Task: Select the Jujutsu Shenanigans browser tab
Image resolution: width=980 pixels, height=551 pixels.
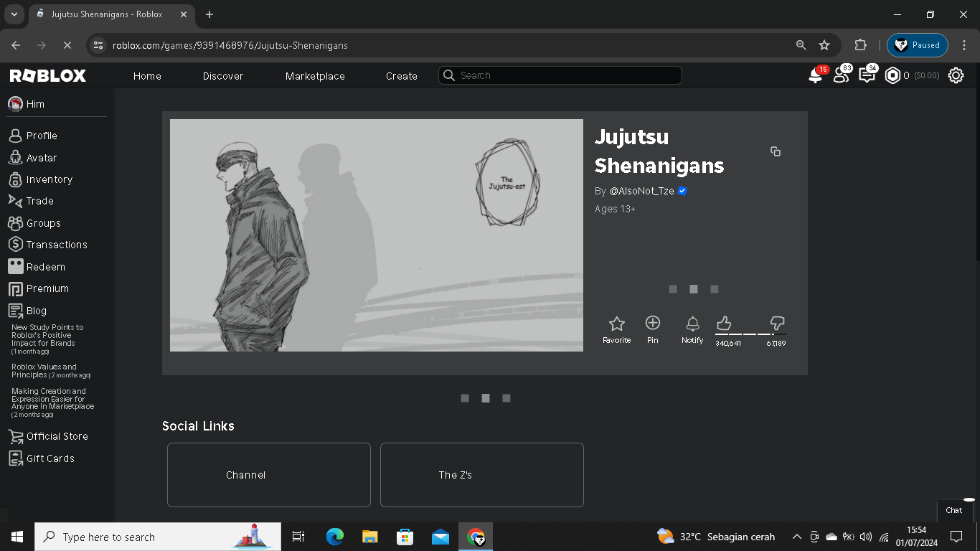Action: 110,14
